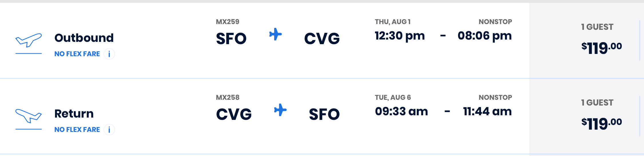Click flight number MX258

[228, 97]
